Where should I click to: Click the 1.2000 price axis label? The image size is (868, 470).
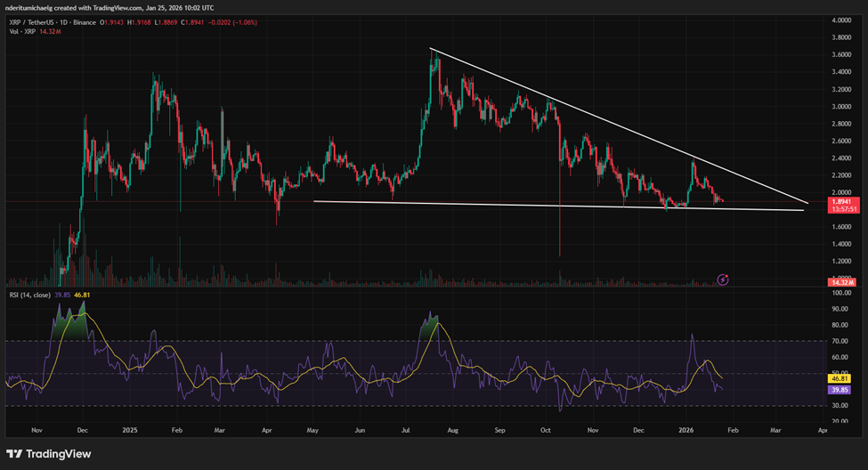tap(841, 262)
